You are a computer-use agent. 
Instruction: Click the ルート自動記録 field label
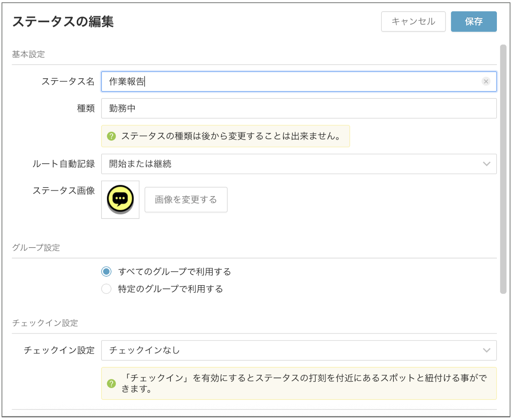coord(64,164)
